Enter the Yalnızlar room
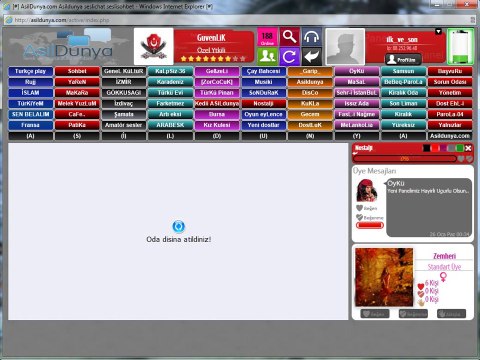 point(450,125)
